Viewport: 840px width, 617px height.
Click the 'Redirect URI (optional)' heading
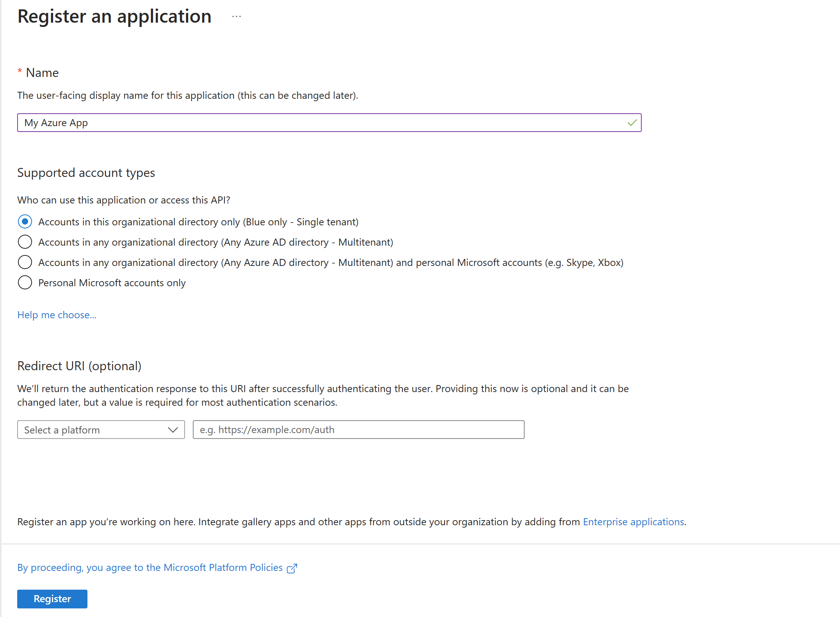coord(80,366)
